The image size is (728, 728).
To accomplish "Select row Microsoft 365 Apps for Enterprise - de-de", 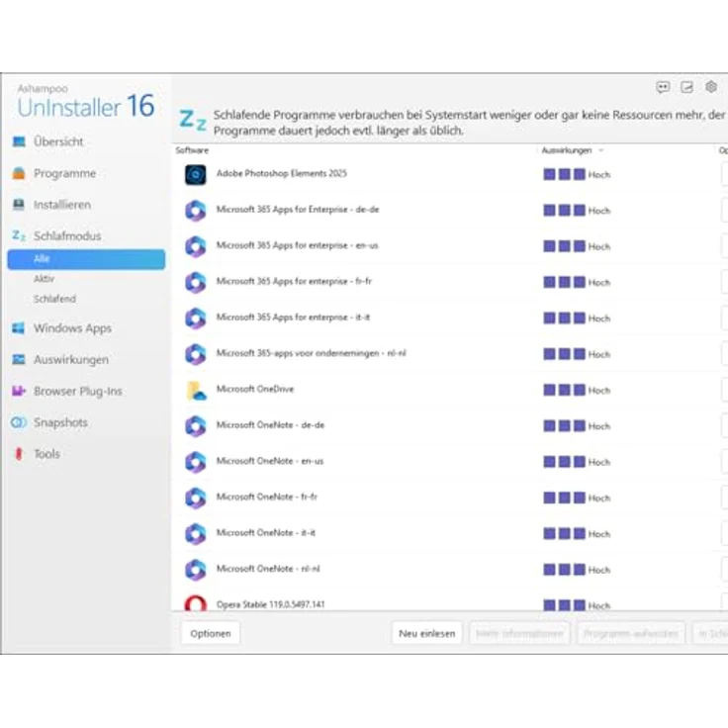I will click(449, 211).
